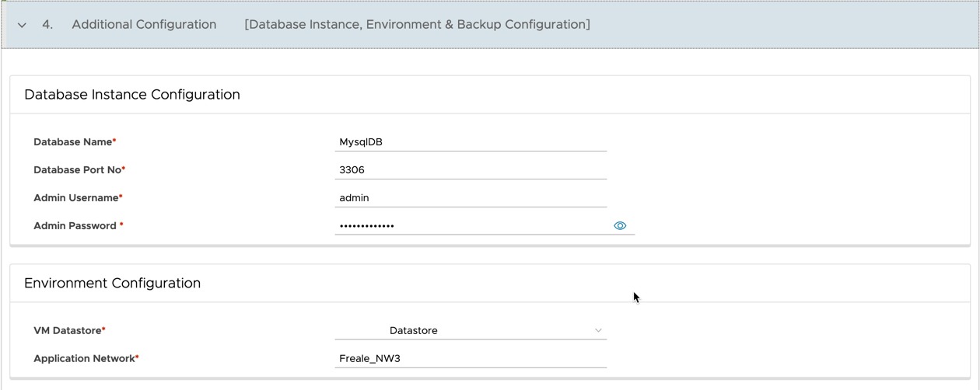The image size is (980, 390).
Task: Select the Database Port No field showing 3306
Action: tap(471, 170)
